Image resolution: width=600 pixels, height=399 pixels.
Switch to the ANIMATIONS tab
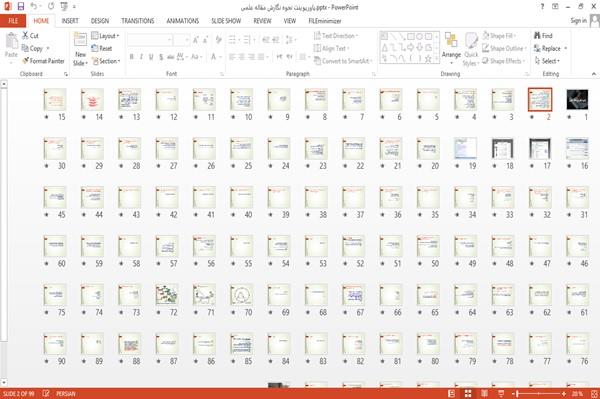pyautogui.click(x=183, y=21)
